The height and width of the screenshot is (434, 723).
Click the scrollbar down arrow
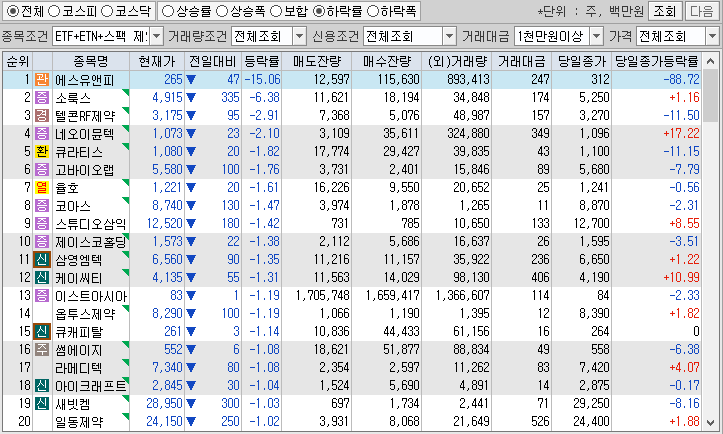[x=711, y=422]
